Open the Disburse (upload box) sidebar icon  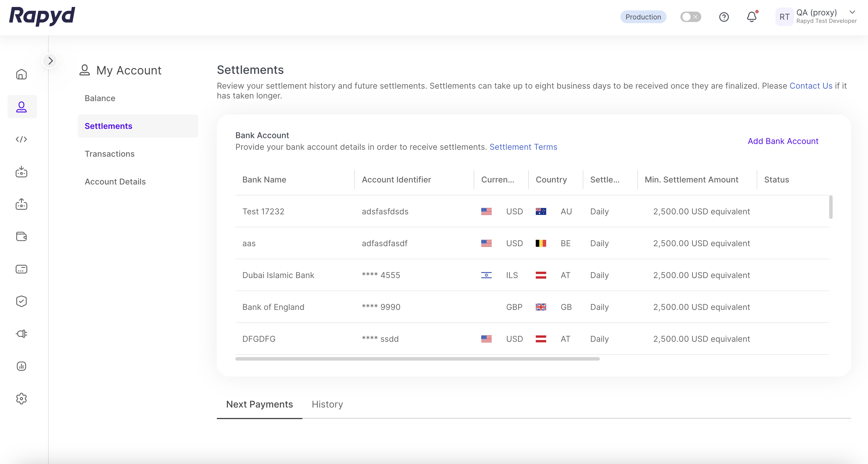tap(21, 204)
